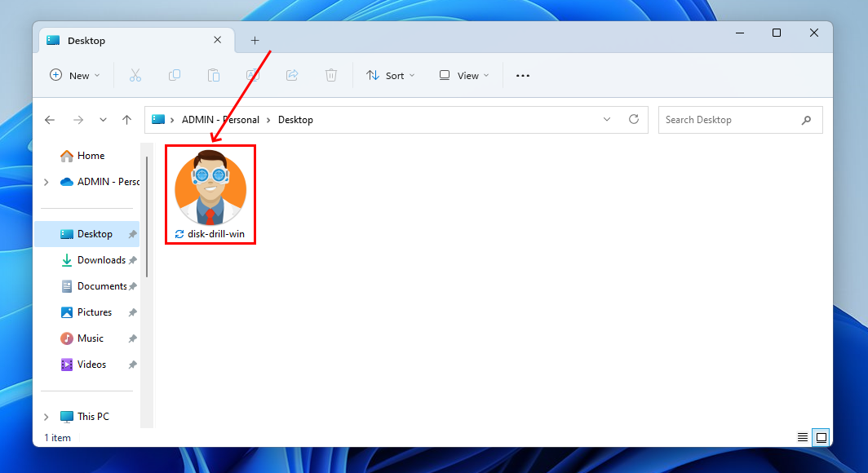Close the File Explorer window

814,33
